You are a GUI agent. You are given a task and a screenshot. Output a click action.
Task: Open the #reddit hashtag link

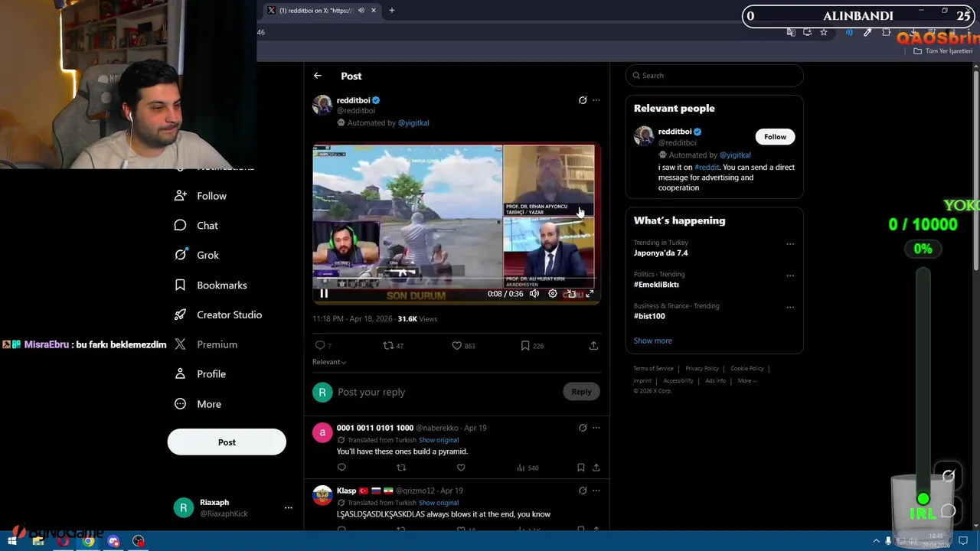point(707,167)
